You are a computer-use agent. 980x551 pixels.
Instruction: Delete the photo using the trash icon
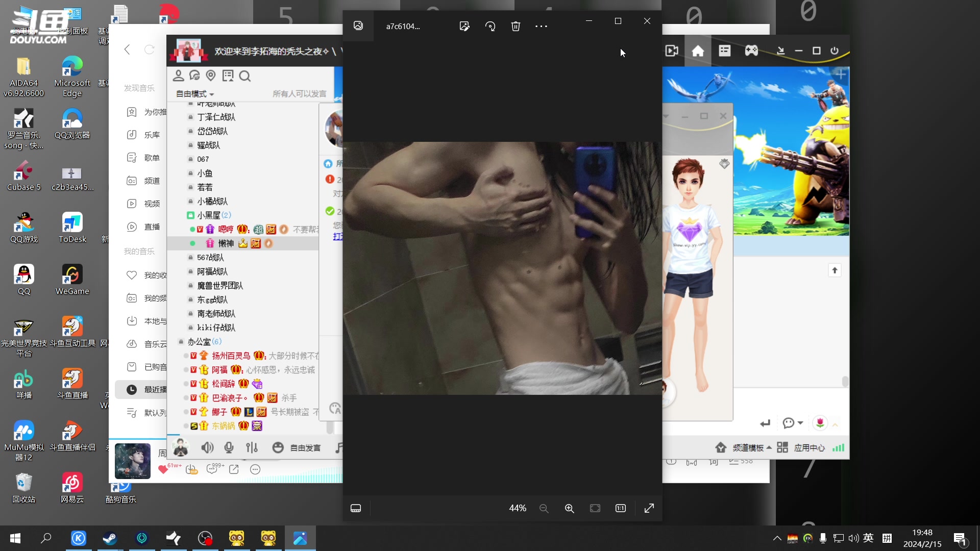[516, 26]
